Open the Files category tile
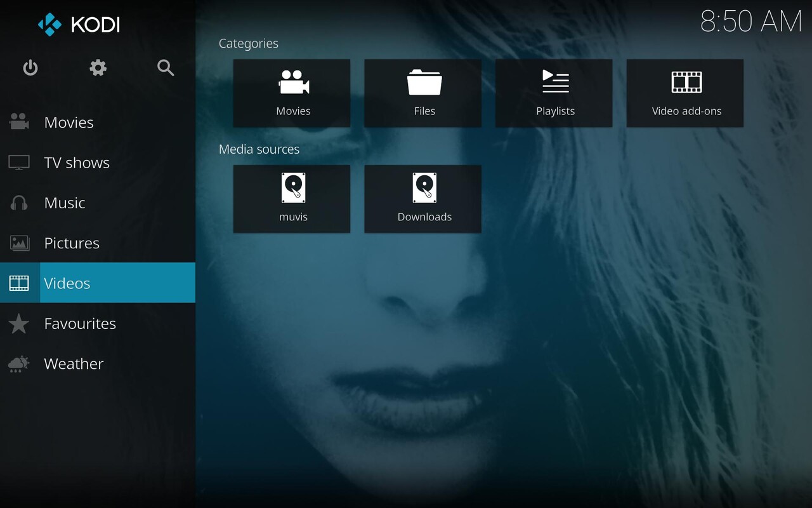This screenshot has width=812, height=508. (423, 93)
